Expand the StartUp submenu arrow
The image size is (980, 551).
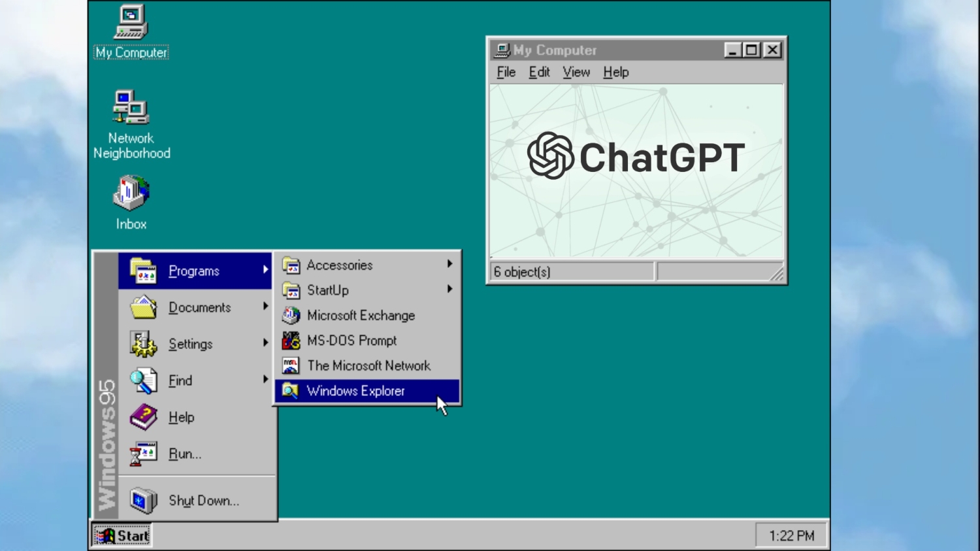point(449,289)
